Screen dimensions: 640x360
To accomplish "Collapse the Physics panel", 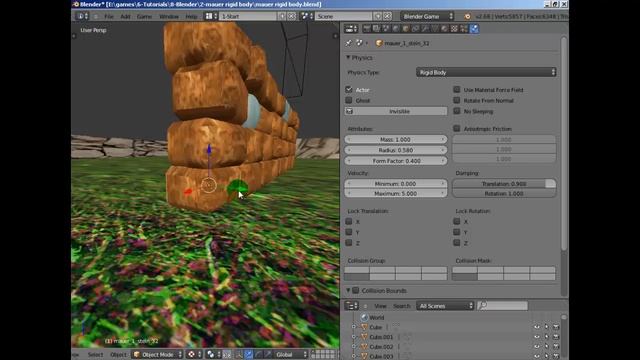I will (348, 58).
